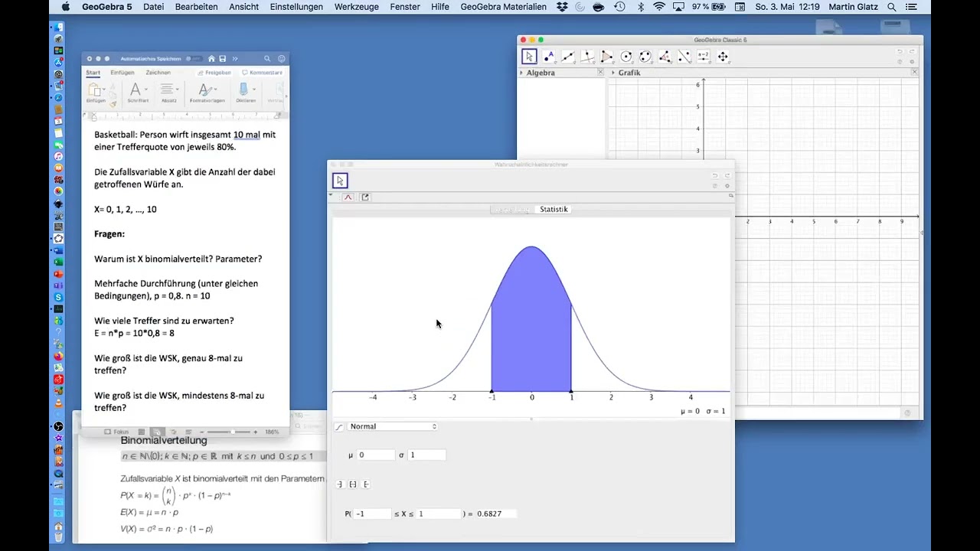Switch to the Statistik tab

click(554, 210)
